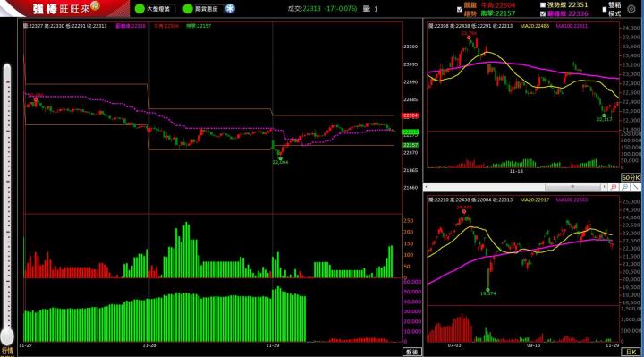Click the scrollbar right arrow
The width and height of the screenshot is (644, 357).
[604, 187]
